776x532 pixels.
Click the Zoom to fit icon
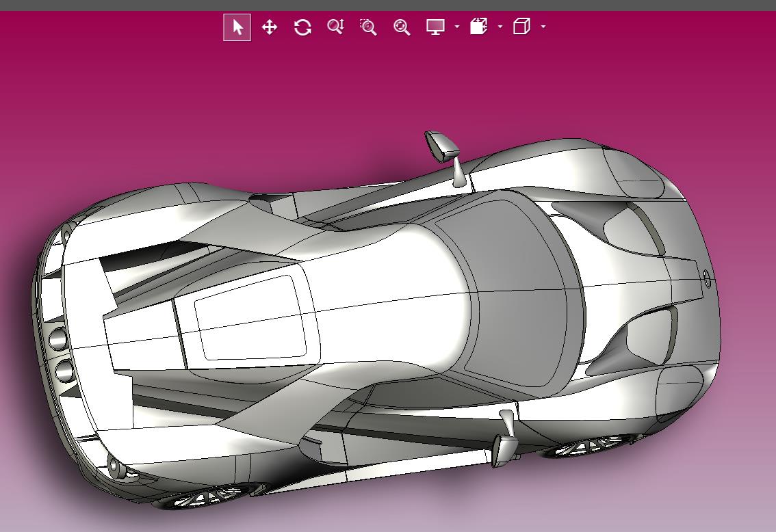(x=402, y=27)
